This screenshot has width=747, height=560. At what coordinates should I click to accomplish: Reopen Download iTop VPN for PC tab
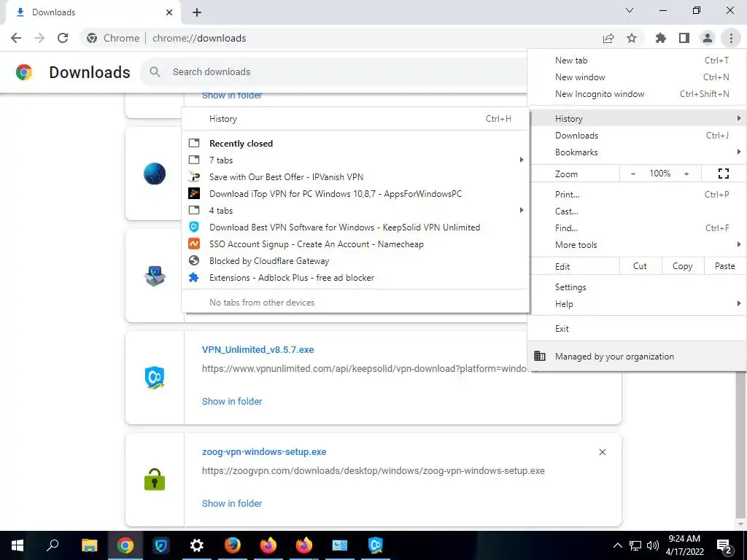[x=356, y=194]
